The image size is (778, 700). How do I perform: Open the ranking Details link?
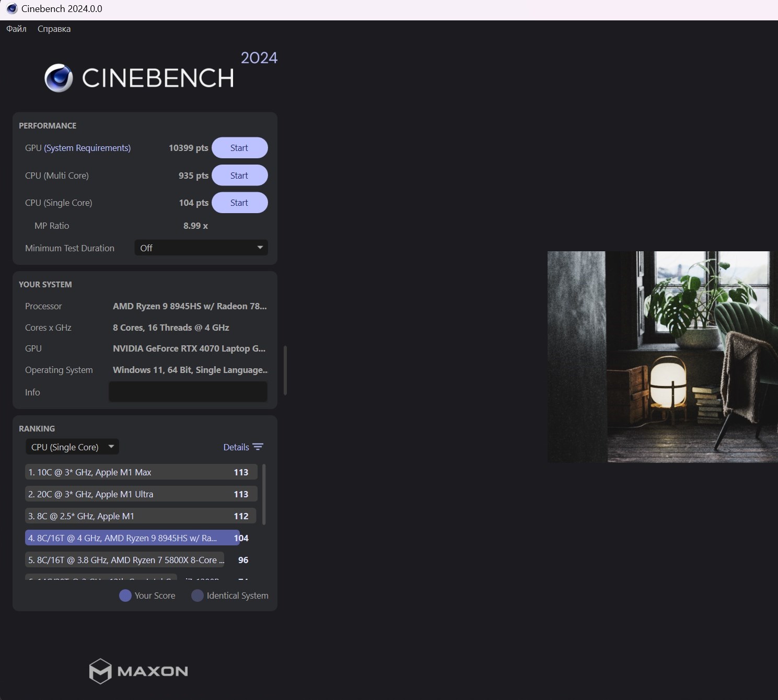point(236,447)
